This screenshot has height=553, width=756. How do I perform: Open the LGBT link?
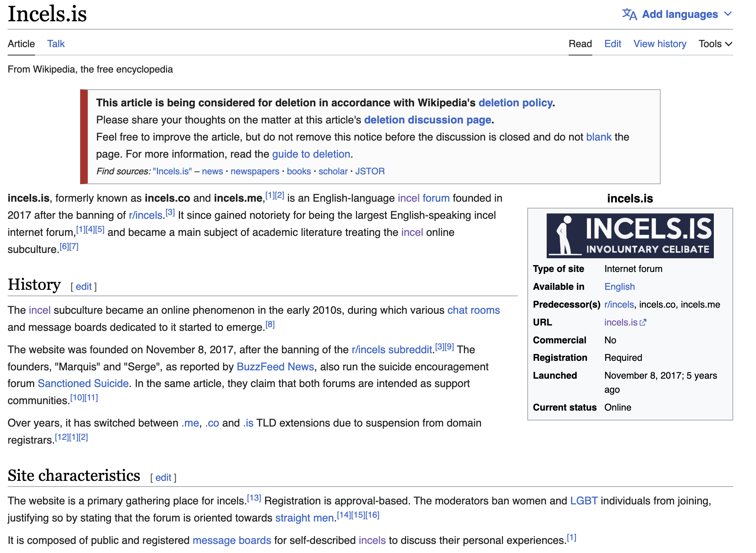[584, 501]
